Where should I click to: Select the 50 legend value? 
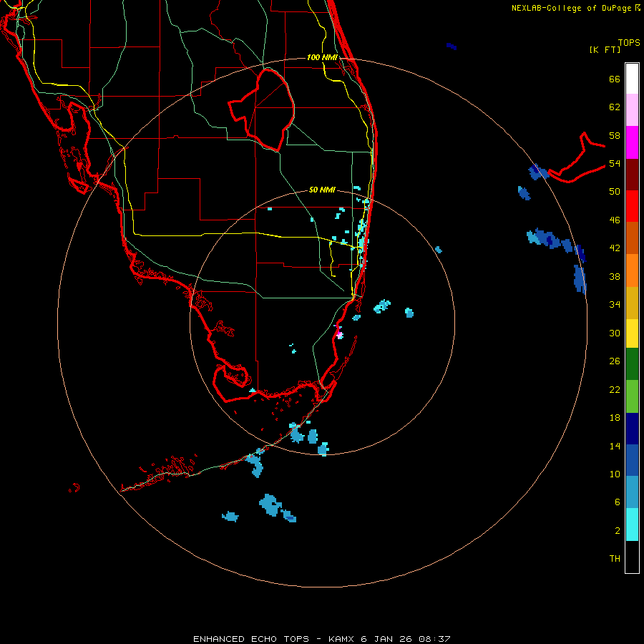(615, 192)
